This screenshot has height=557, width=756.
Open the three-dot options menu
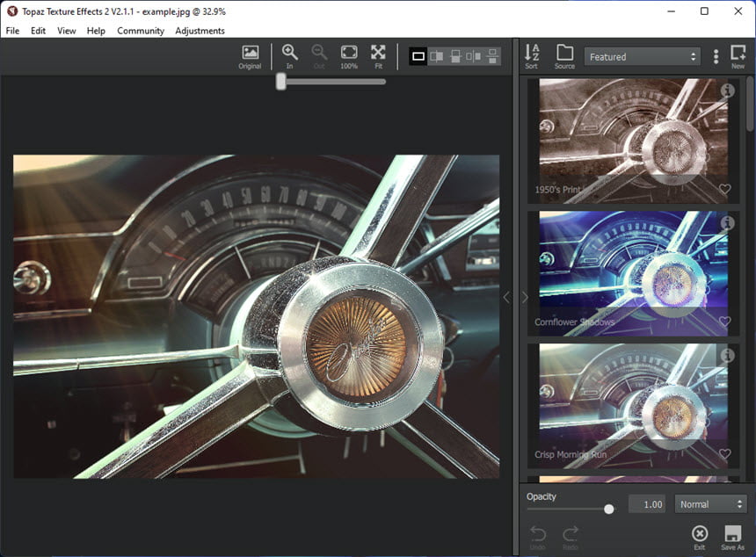point(716,57)
